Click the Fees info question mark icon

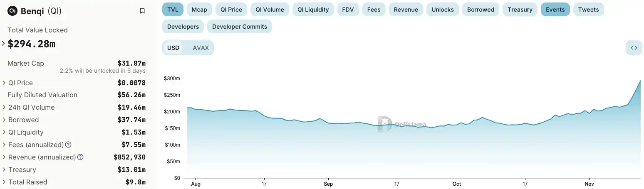point(69,145)
